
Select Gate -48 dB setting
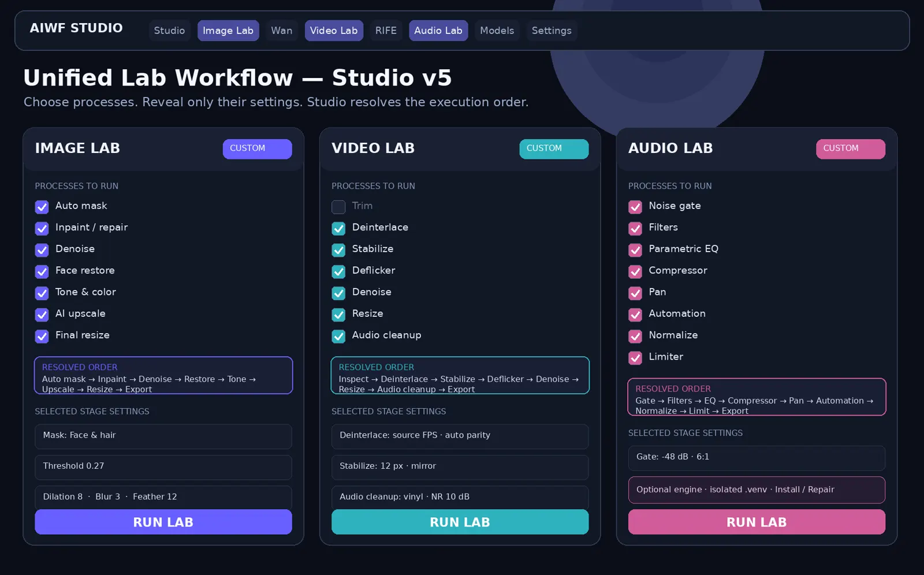click(757, 458)
